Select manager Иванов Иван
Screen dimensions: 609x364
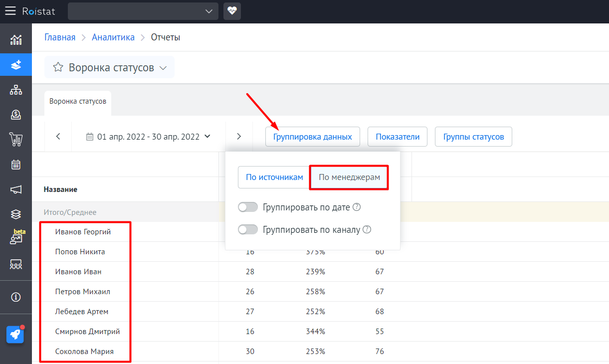(x=78, y=272)
